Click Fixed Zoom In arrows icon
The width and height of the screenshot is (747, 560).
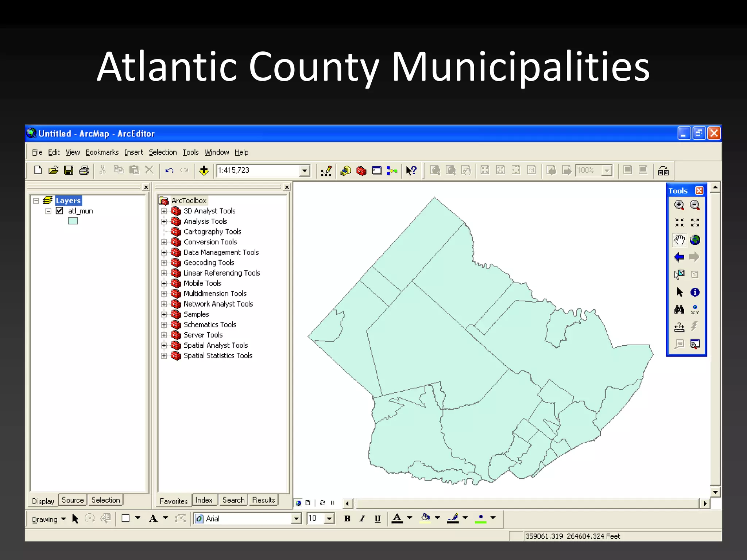coord(679,222)
